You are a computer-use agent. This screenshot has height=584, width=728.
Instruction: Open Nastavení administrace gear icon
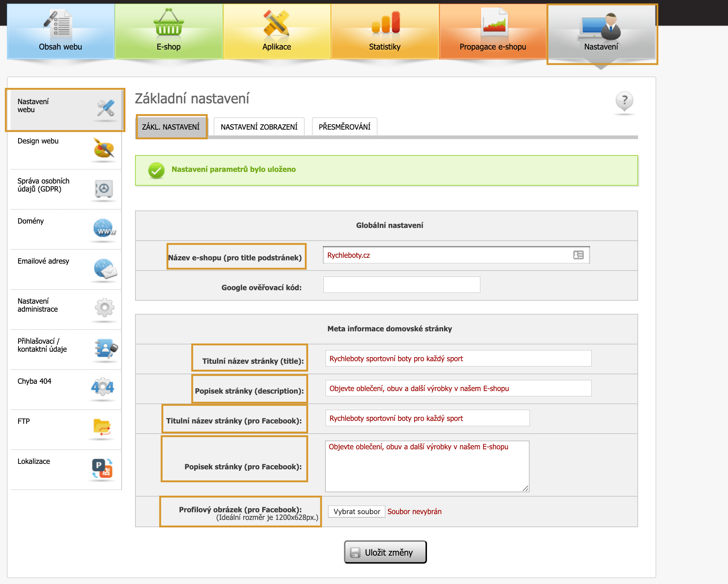coord(104,308)
